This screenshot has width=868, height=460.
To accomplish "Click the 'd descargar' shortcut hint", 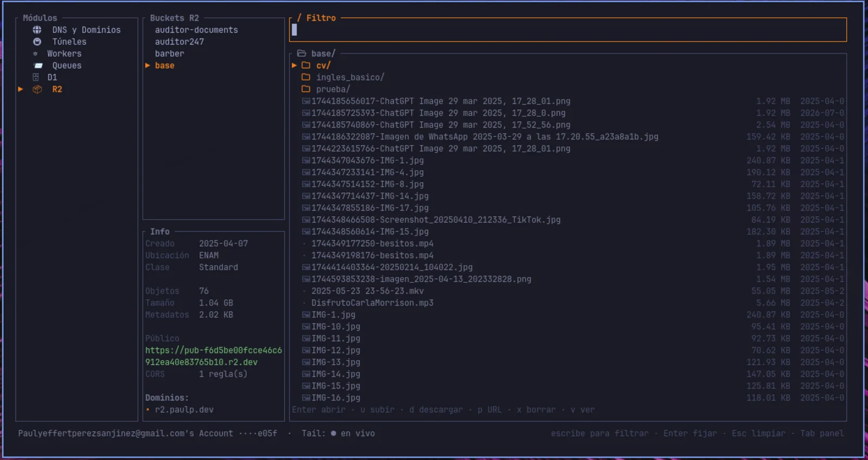I will [x=436, y=410].
